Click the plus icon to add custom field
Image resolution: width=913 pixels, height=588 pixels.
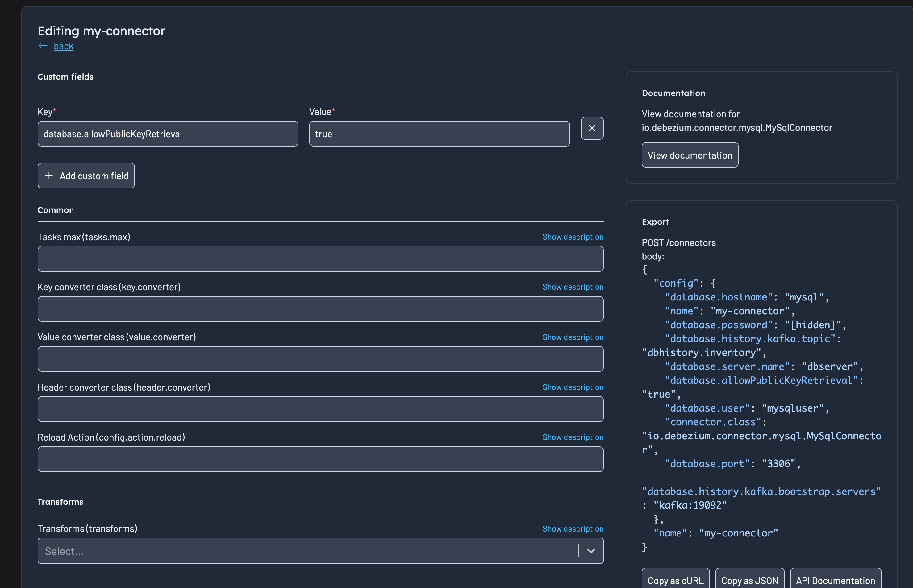[x=49, y=175]
